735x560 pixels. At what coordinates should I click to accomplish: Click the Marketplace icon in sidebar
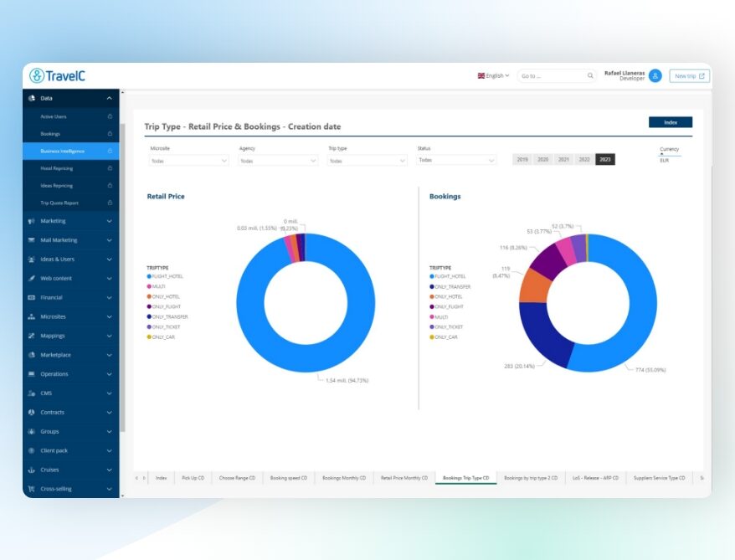pyautogui.click(x=32, y=355)
